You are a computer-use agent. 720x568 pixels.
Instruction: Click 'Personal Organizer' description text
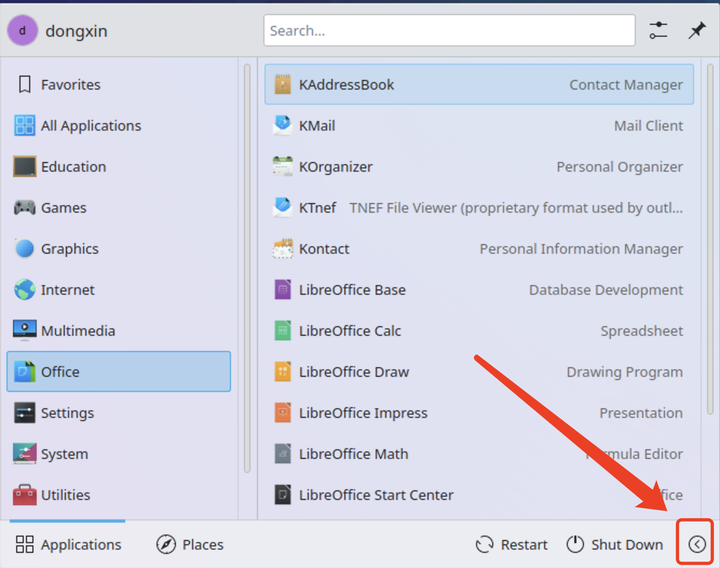coord(619,167)
